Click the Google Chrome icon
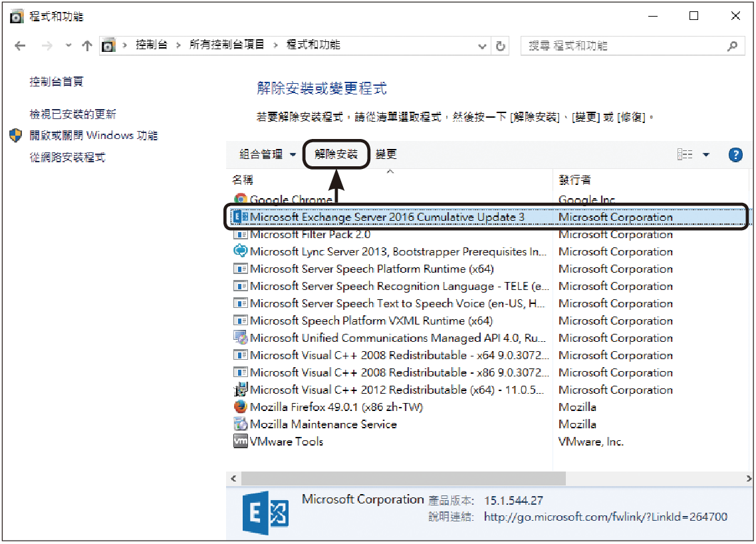The height and width of the screenshot is (544, 756). pos(240,199)
